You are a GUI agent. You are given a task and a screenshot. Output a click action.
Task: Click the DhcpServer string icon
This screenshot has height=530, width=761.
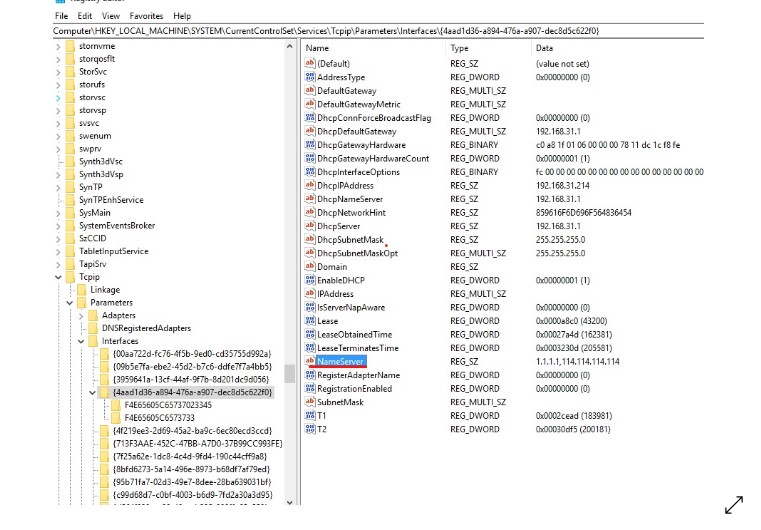tap(310, 226)
